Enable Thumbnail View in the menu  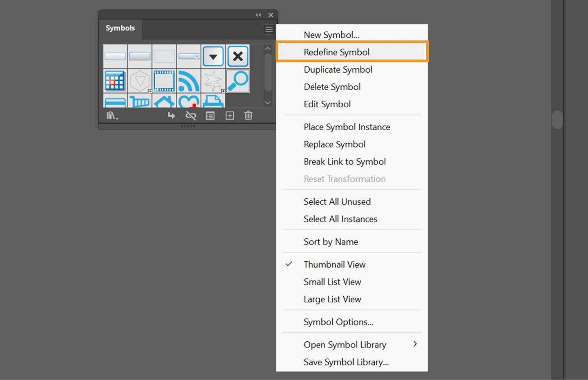point(334,264)
